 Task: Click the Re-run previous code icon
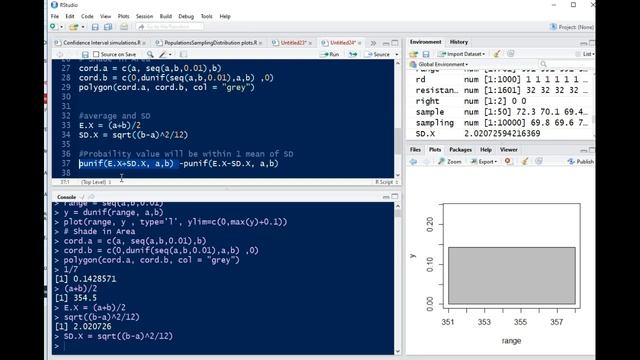353,54
